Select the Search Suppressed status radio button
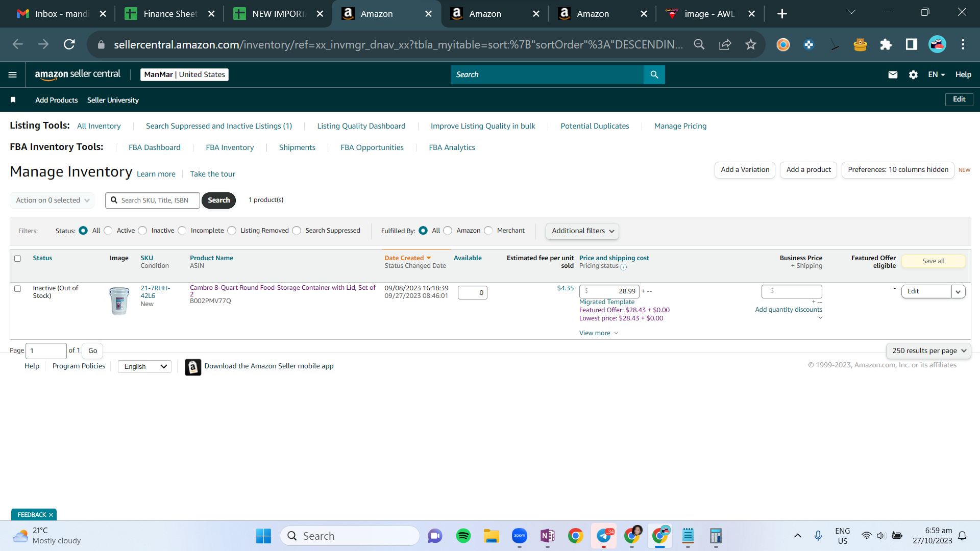The height and width of the screenshot is (551, 980). click(x=297, y=231)
